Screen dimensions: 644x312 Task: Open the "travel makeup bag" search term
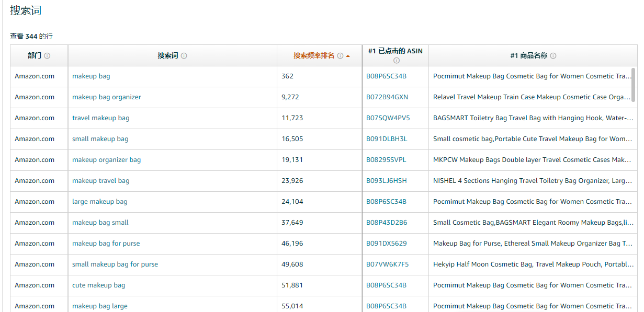click(100, 118)
